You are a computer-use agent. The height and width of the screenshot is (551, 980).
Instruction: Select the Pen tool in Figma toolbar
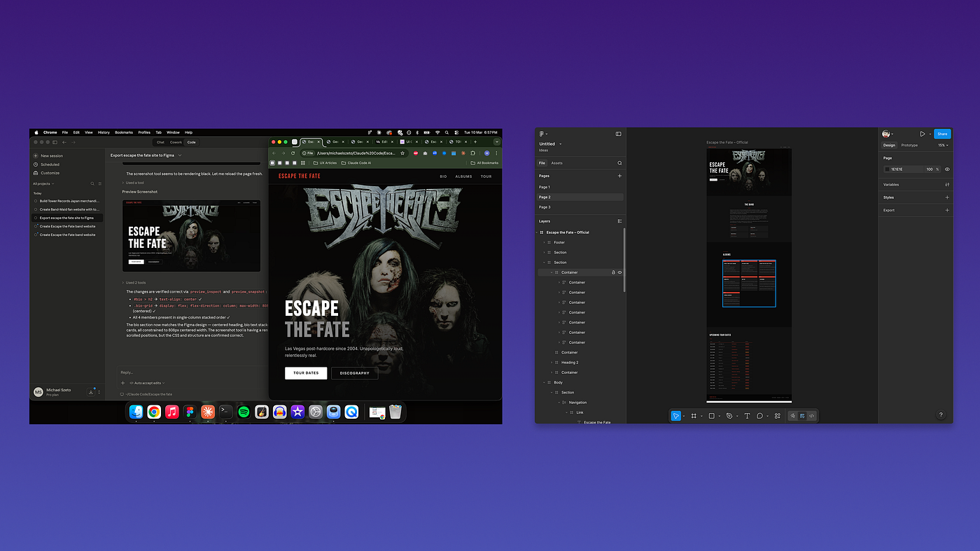click(729, 416)
